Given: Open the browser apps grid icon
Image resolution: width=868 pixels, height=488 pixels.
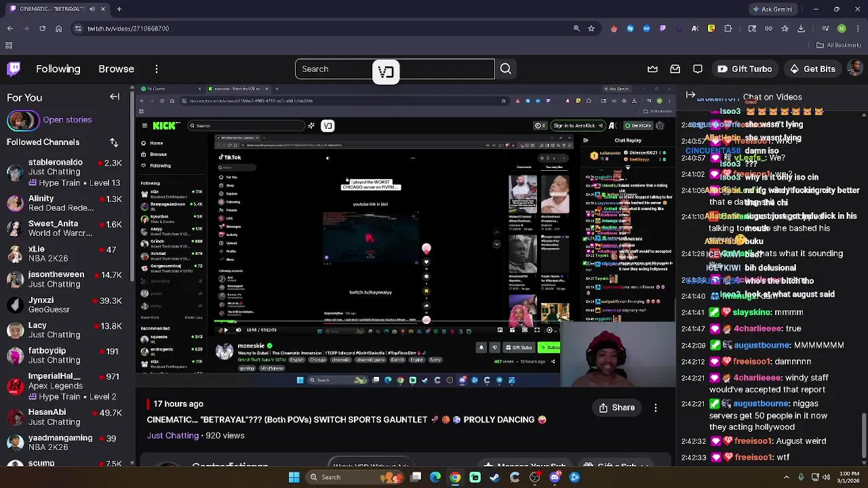Looking at the screenshot, I should pos(9,45).
